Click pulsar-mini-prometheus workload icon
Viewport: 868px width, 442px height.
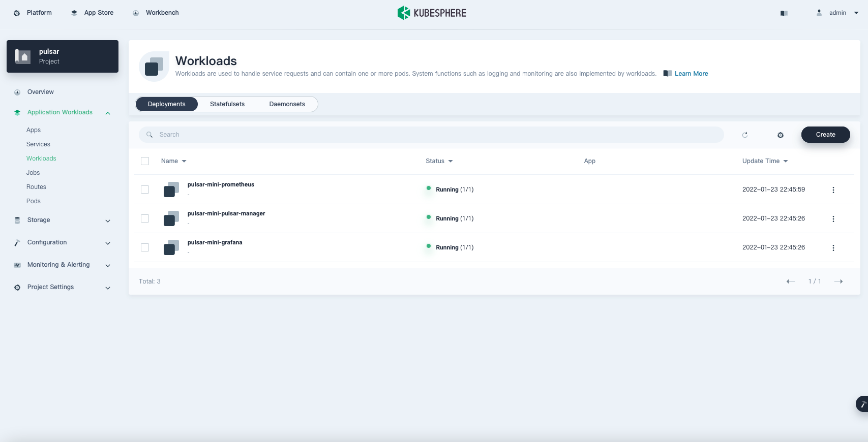tap(171, 190)
